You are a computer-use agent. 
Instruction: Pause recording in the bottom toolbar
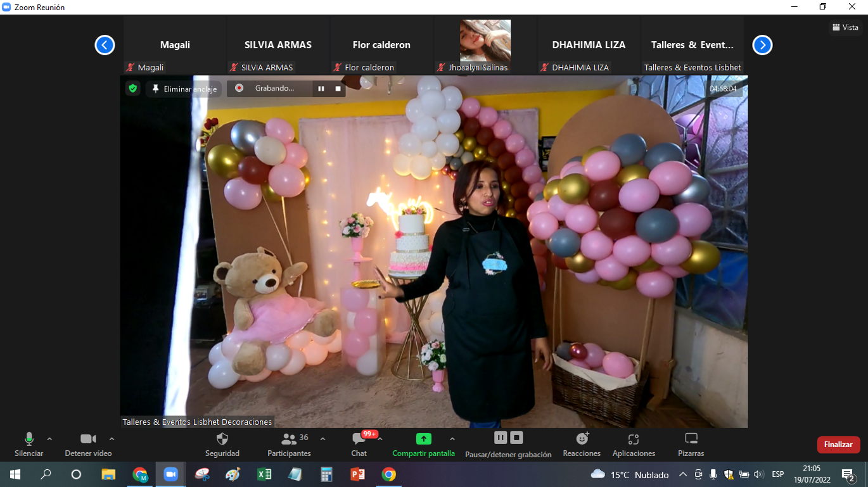[501, 438]
